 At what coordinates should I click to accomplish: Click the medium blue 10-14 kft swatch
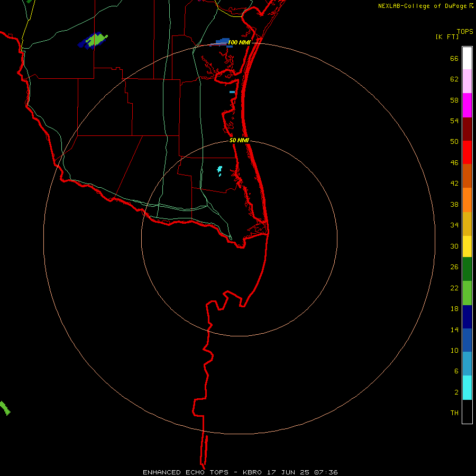pos(467,340)
